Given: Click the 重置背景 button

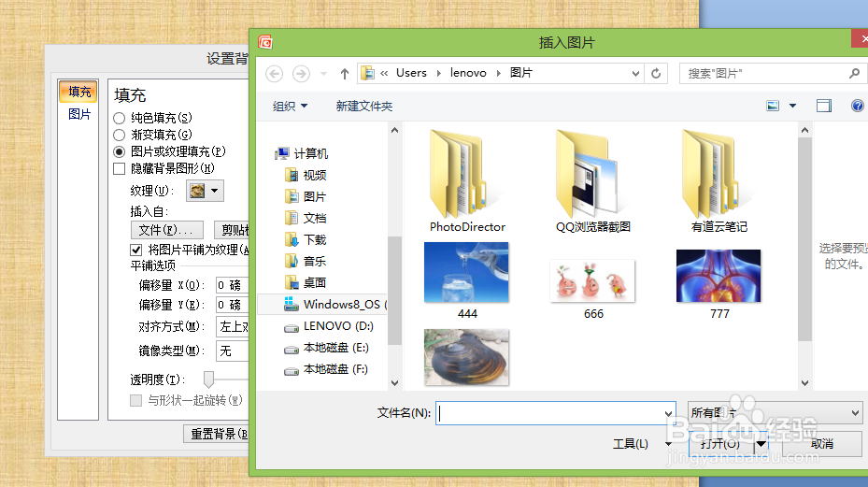Looking at the screenshot, I should click(x=217, y=434).
